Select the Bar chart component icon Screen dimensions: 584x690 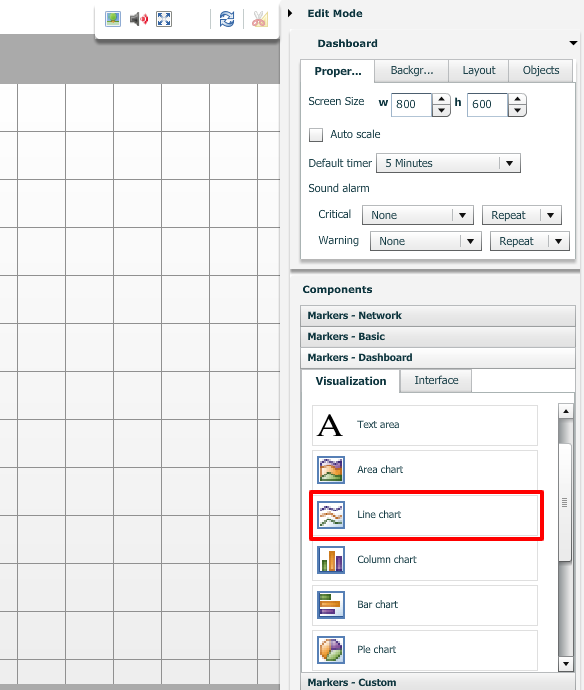(x=331, y=605)
